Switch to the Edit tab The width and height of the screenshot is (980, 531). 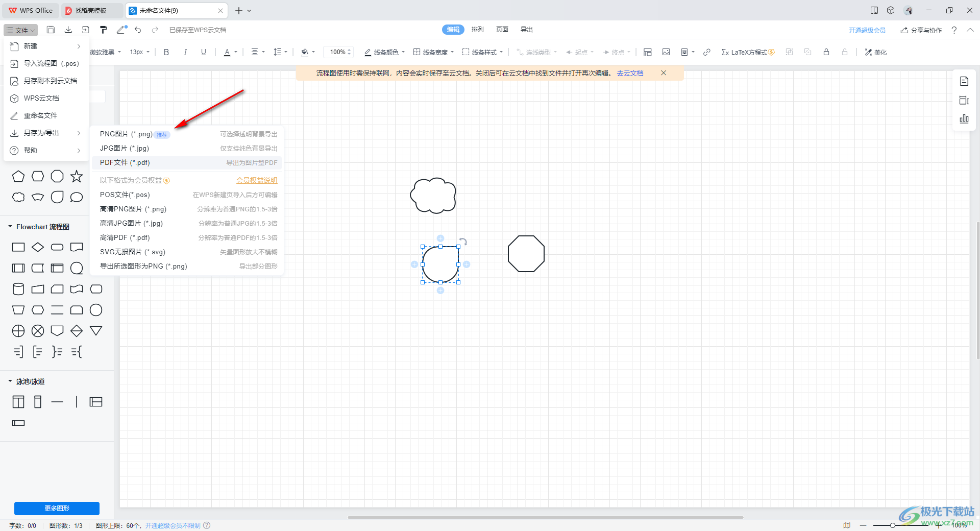tap(453, 30)
